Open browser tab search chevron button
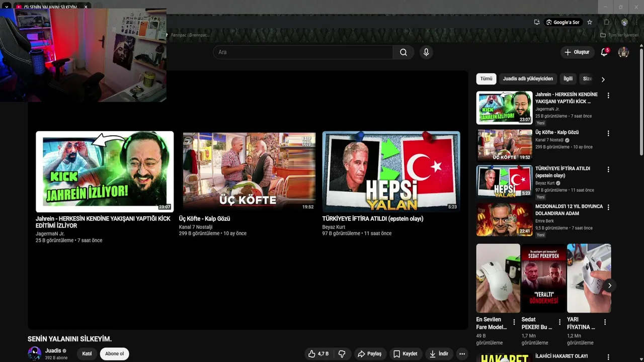Viewport: 644px width, 362px height. coord(7,7)
